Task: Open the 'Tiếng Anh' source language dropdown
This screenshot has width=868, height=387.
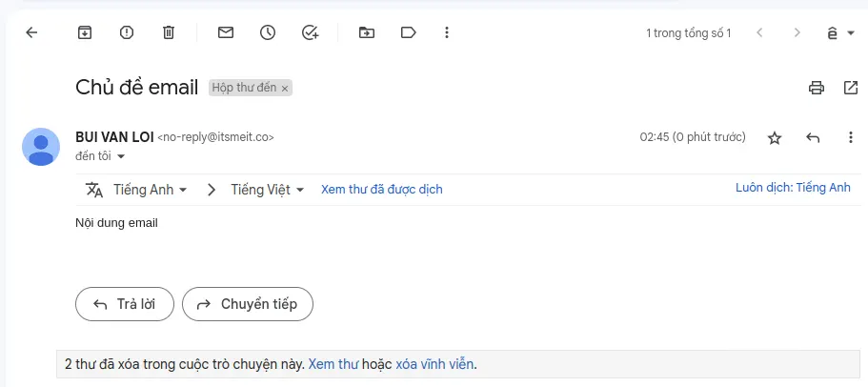Action: 150,190
